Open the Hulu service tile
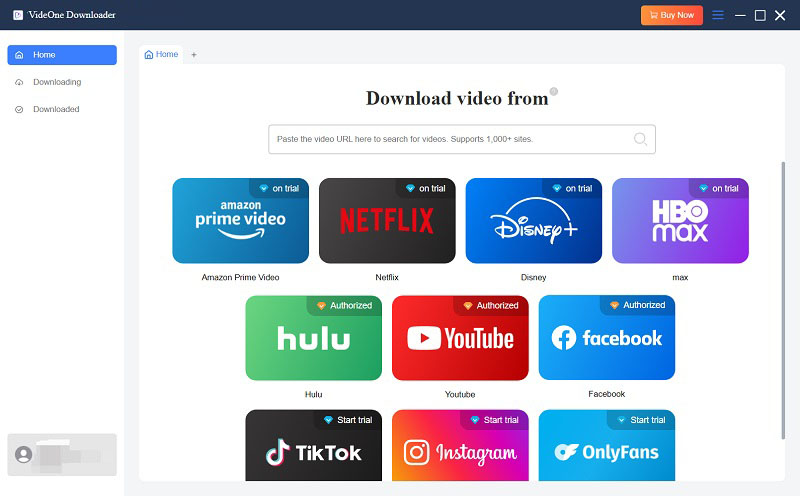Screen dimensions: 800x496 313,339
